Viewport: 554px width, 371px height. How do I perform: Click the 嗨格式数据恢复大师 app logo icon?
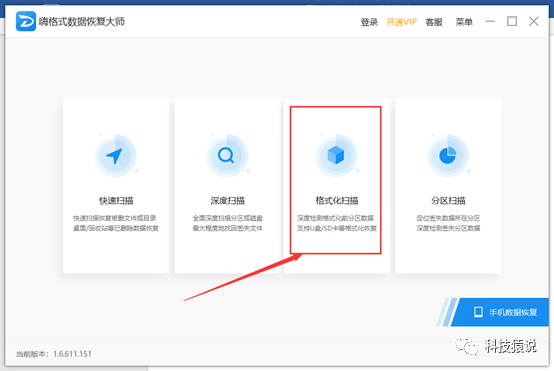point(26,21)
